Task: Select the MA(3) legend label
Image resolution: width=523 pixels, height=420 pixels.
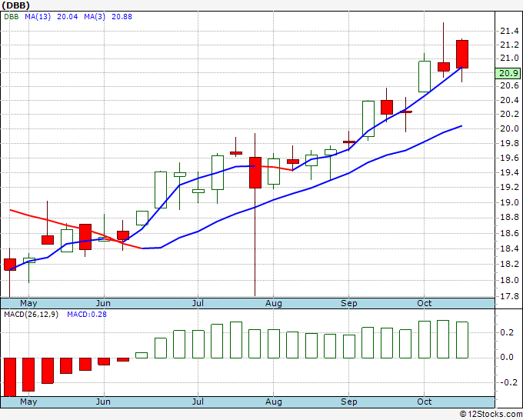Action: (95, 17)
